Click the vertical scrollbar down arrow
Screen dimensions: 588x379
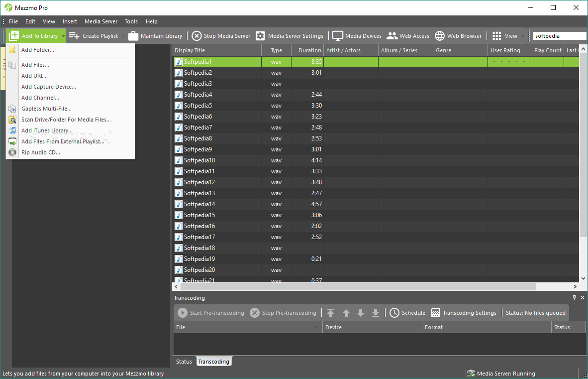583,278
